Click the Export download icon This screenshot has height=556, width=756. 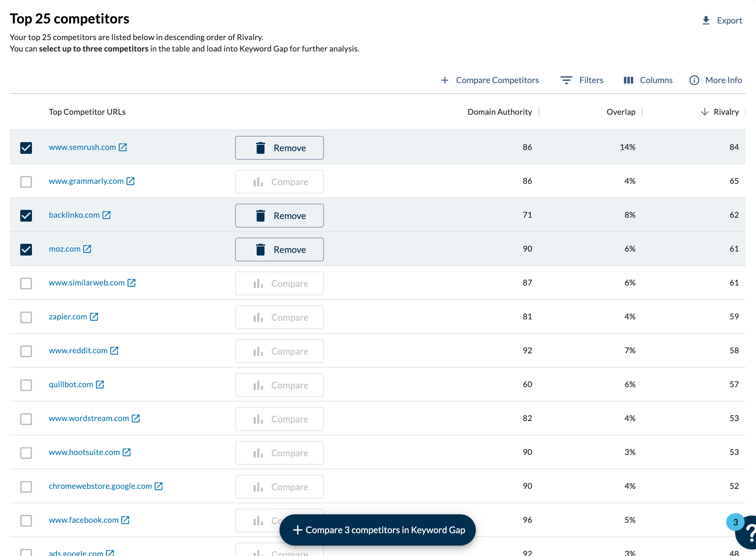point(706,21)
